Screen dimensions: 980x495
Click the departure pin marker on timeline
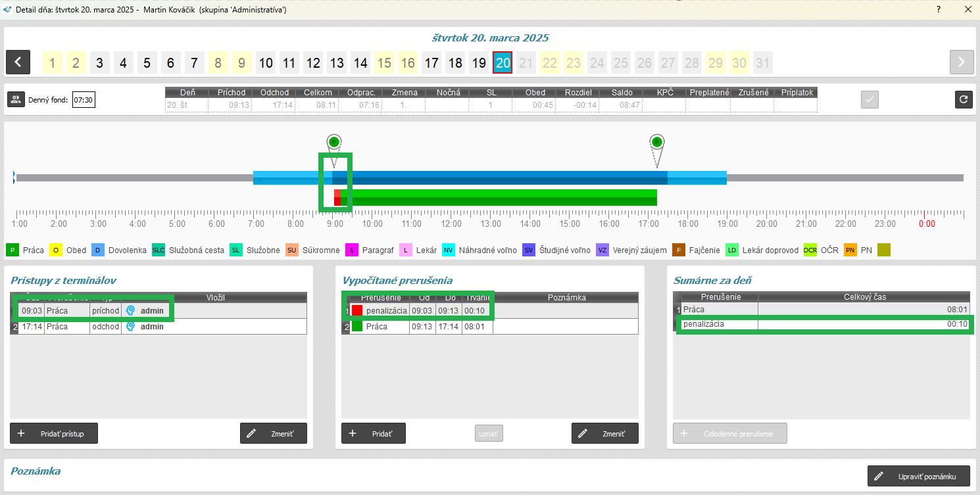(656, 142)
